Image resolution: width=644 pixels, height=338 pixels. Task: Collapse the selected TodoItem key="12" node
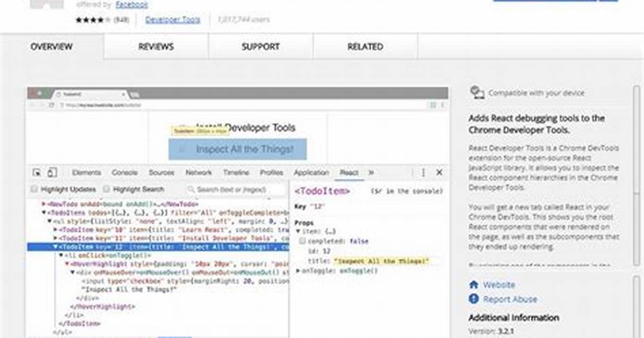(56, 247)
